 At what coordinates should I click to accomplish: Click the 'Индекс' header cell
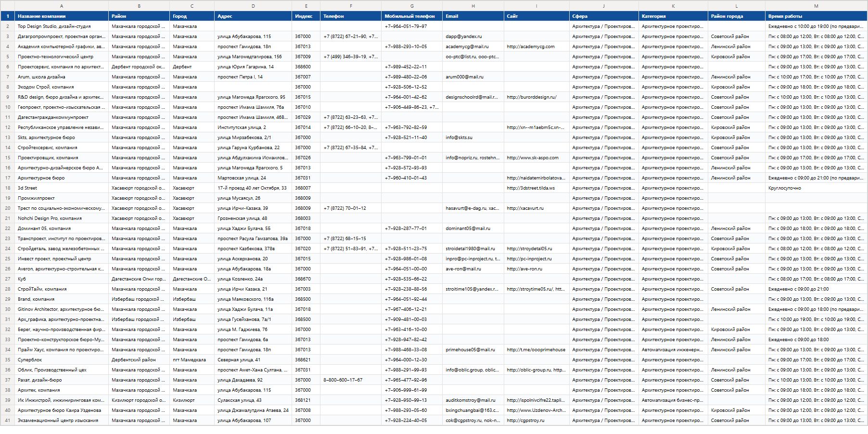[306, 16]
